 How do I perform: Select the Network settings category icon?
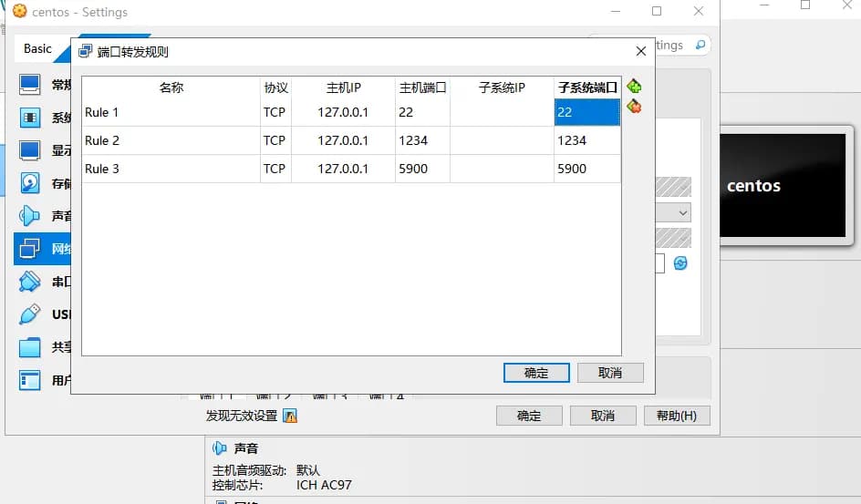(30, 249)
